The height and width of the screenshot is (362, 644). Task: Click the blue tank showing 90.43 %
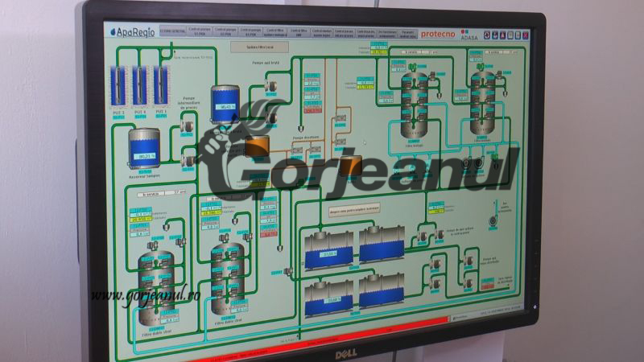click(x=225, y=103)
